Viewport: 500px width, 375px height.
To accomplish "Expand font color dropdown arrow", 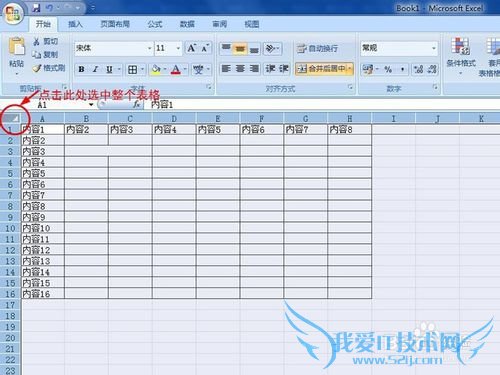I will [x=185, y=69].
